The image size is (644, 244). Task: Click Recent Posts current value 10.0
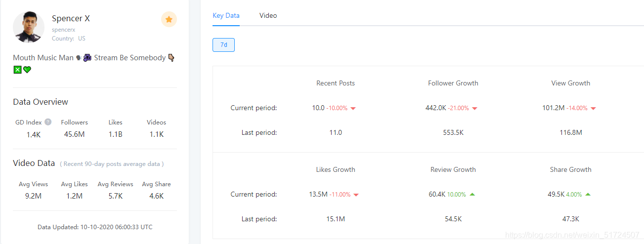coord(318,108)
